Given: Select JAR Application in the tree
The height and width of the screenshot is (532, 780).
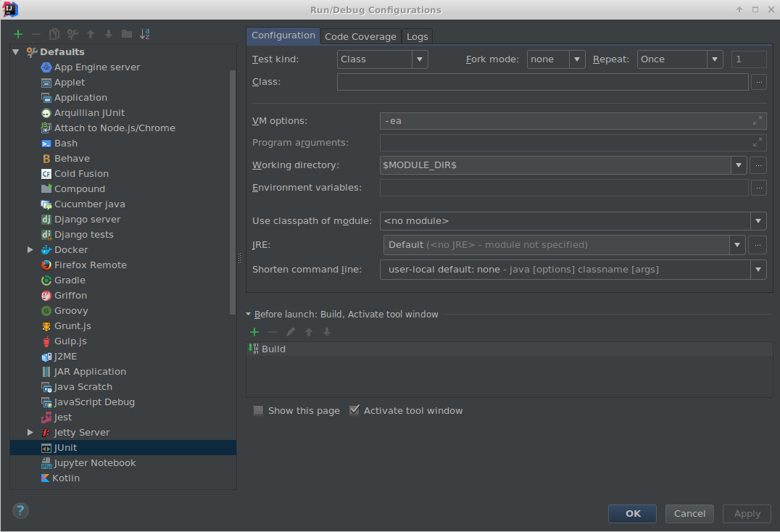Looking at the screenshot, I should point(123,372).
